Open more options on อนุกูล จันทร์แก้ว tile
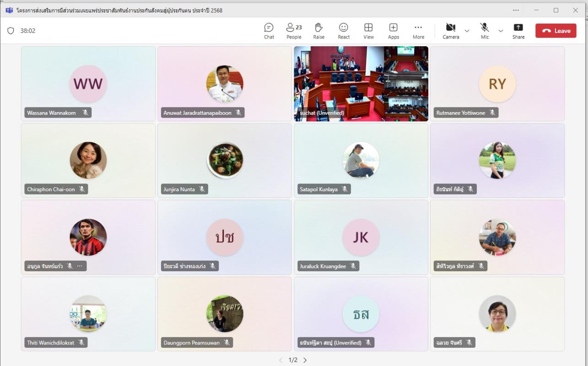 [x=80, y=266]
